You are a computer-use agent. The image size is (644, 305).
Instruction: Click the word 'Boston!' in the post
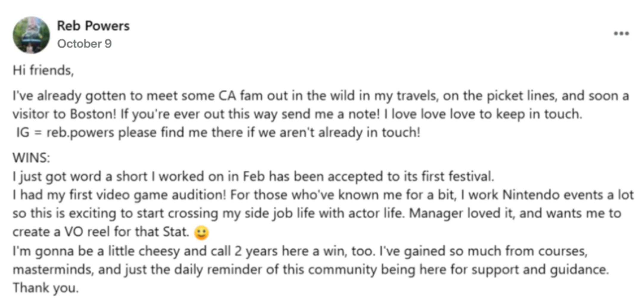click(93, 114)
